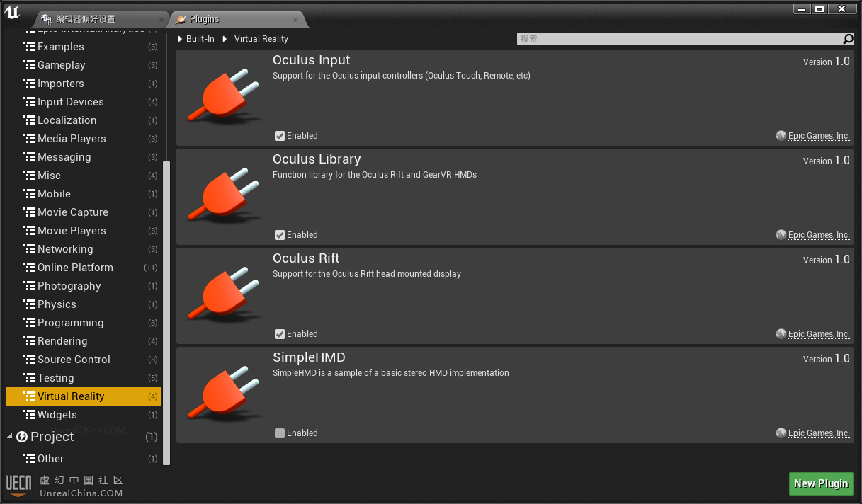
Task: Click the list icon beside Misc category
Action: [x=29, y=176]
